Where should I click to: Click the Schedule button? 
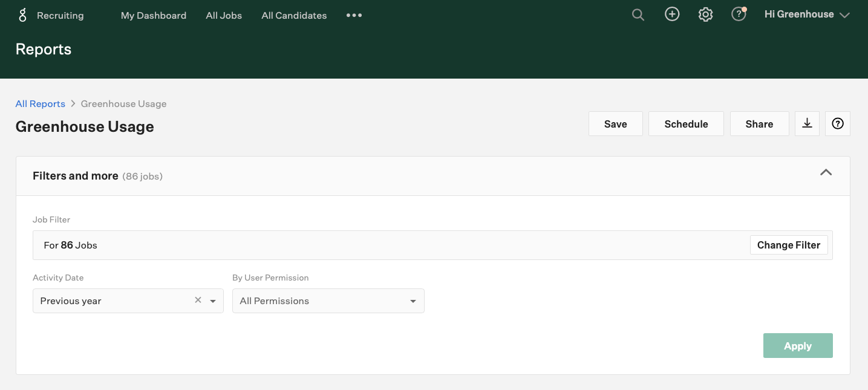[686, 123]
